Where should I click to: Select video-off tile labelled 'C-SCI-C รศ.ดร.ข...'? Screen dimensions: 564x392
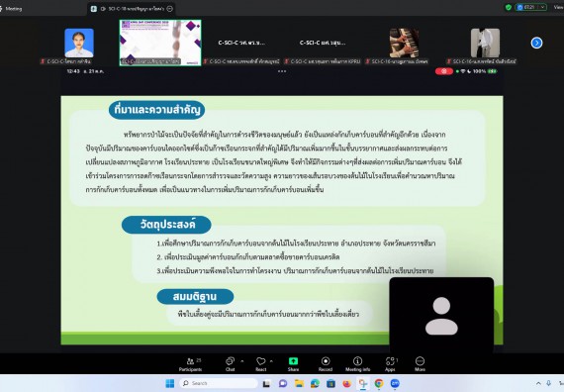[241, 43]
